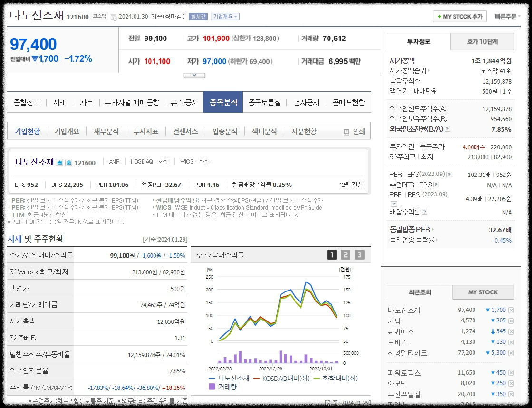This screenshot has height=408, width=532.
Task: Open the 공매도현황 tab
Action: point(349,102)
